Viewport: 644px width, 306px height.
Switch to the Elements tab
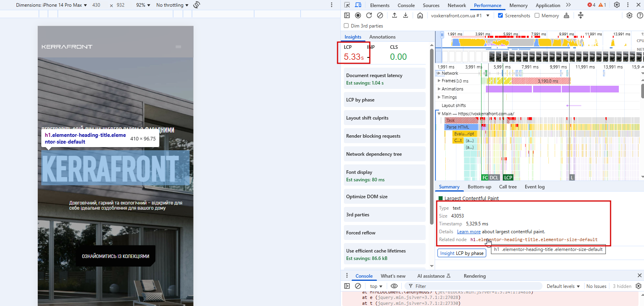pos(380,5)
